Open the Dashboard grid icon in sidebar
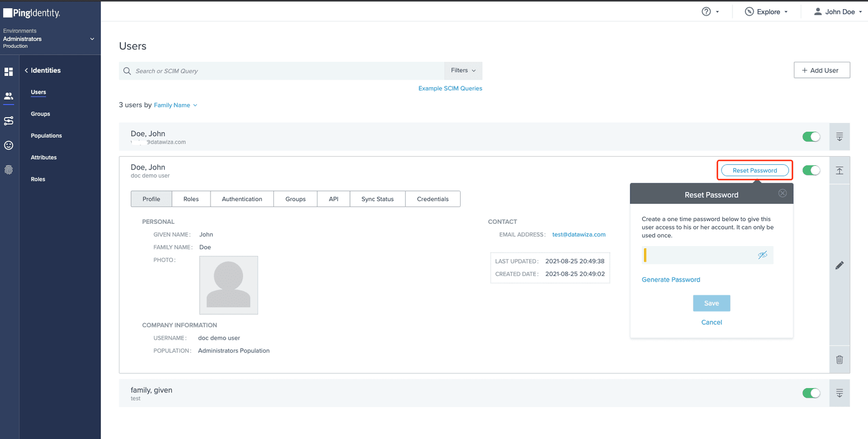868x439 pixels. 9,72
